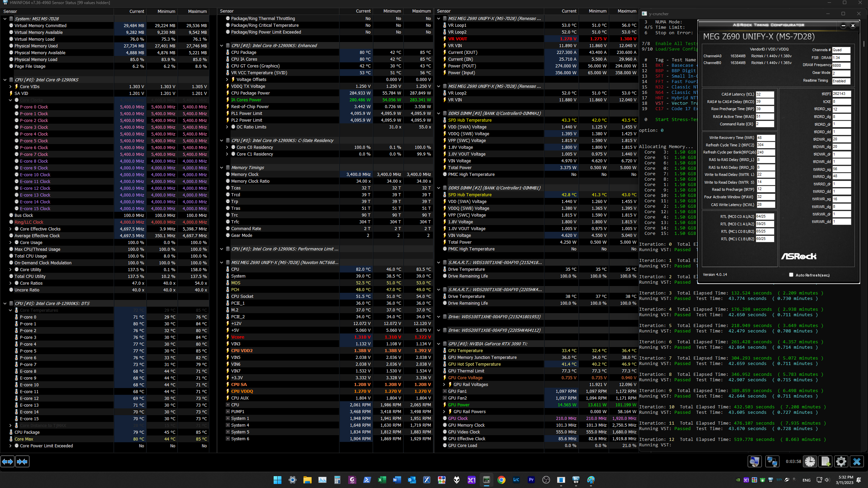Reset sensor statistics with clock icon

[810, 462]
